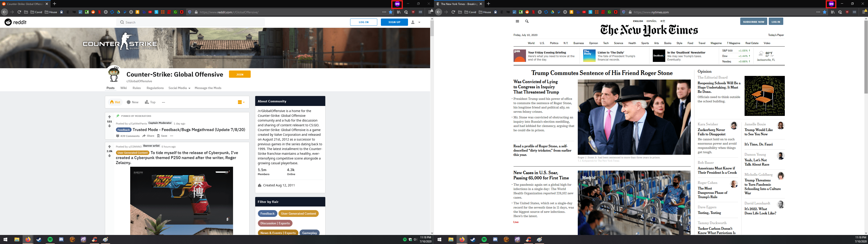Click the Reddit SIGN UP button

[x=394, y=22]
